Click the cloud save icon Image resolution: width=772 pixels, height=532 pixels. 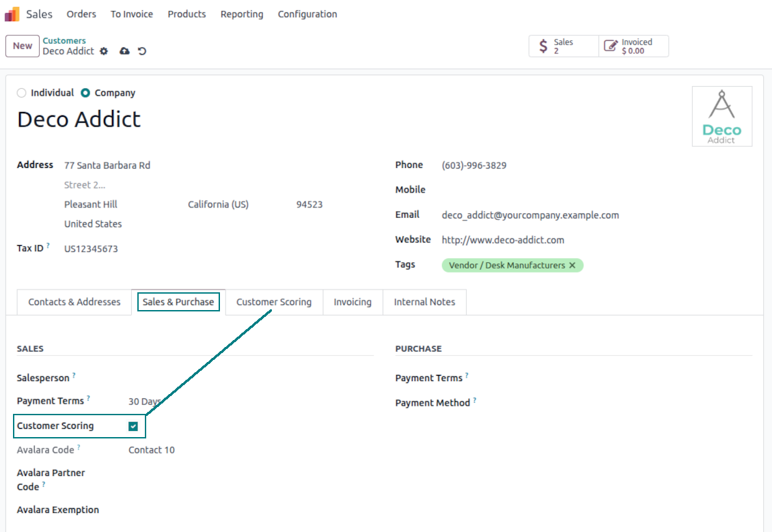point(124,51)
